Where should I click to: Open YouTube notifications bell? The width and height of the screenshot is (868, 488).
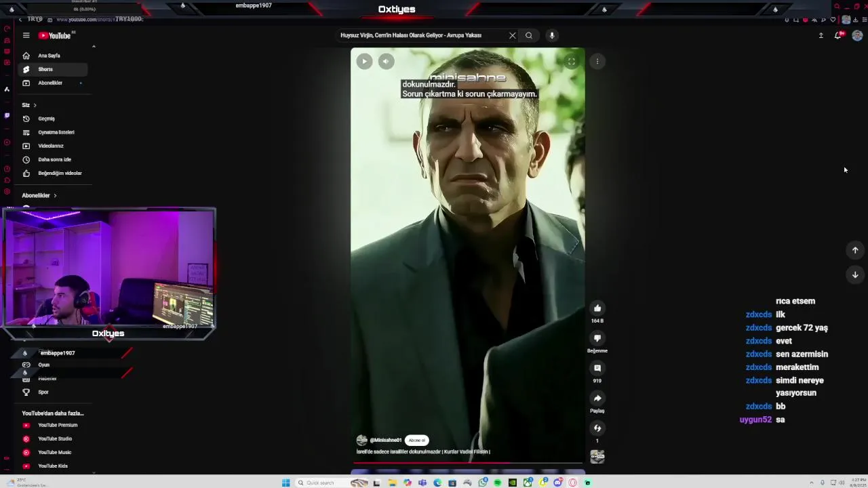[x=838, y=35]
